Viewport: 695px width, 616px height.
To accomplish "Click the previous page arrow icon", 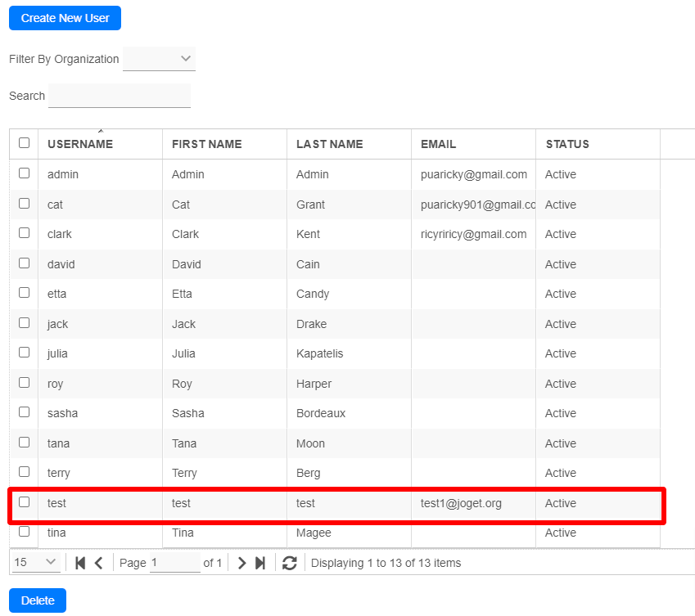I will [x=99, y=563].
